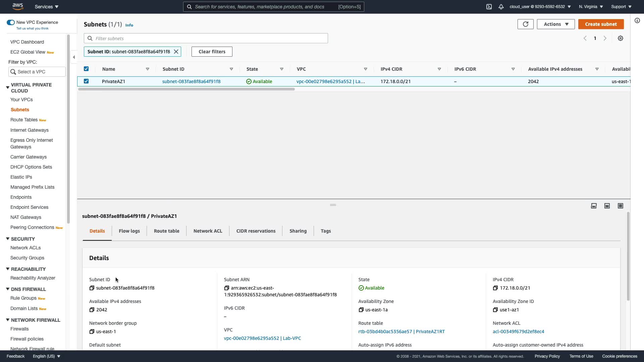The height and width of the screenshot is (362, 644).
Task: Open the AWS CloudShell icon
Action: click(x=489, y=7)
